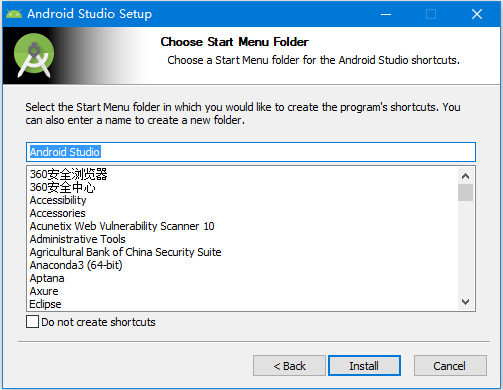Screen dimensions: 503x390
Task: Choose the Eclipse folder entry
Action: coord(45,304)
